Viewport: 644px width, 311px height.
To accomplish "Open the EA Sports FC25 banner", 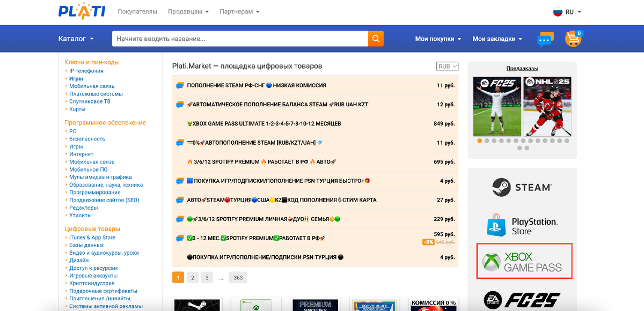I will pyautogui.click(x=522, y=300).
